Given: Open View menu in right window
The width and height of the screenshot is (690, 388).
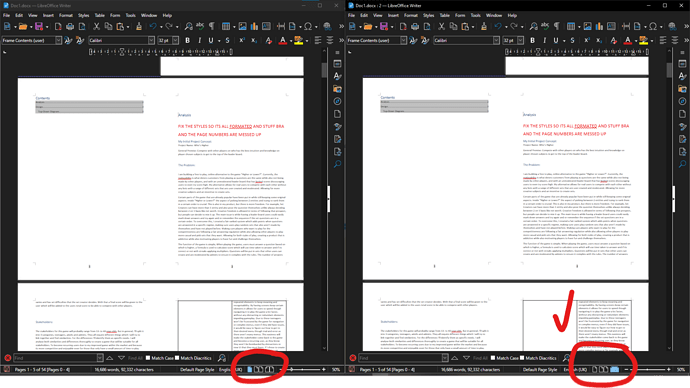Looking at the screenshot, I should [x=378, y=15].
